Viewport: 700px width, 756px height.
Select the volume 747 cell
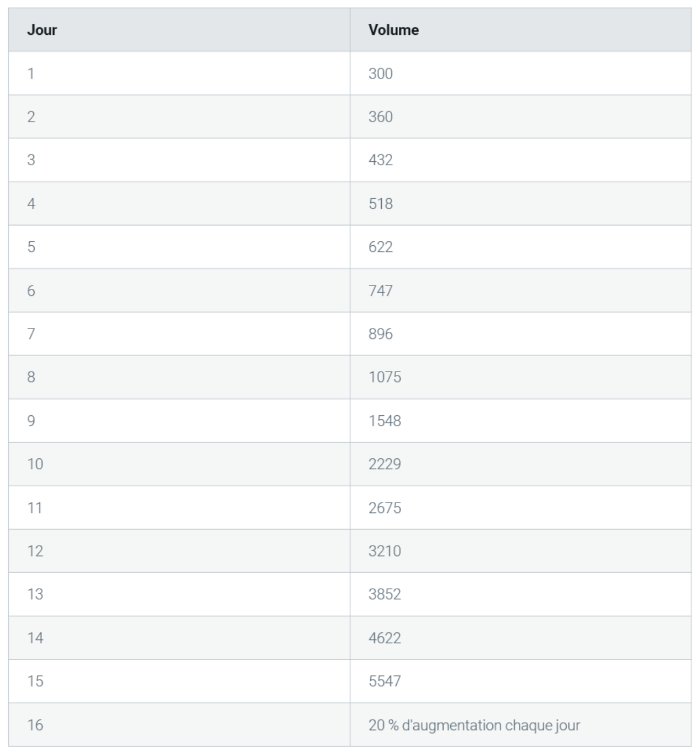pos(520,290)
